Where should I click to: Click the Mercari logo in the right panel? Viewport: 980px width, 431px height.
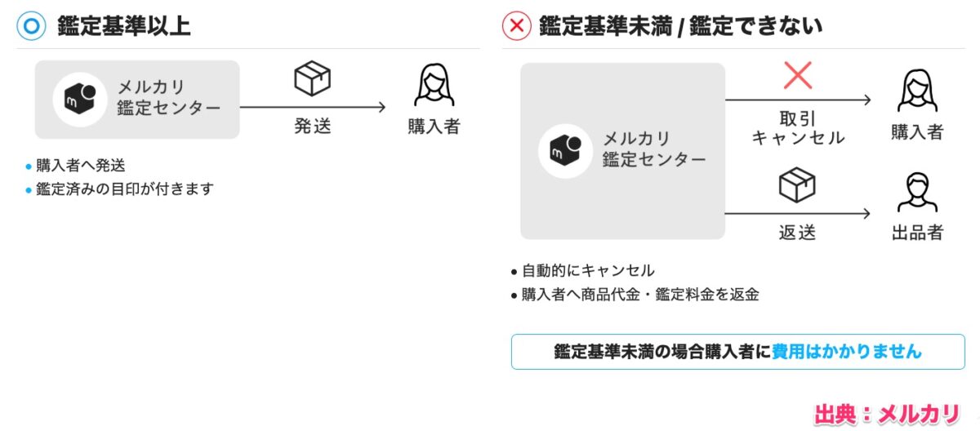[x=566, y=152]
